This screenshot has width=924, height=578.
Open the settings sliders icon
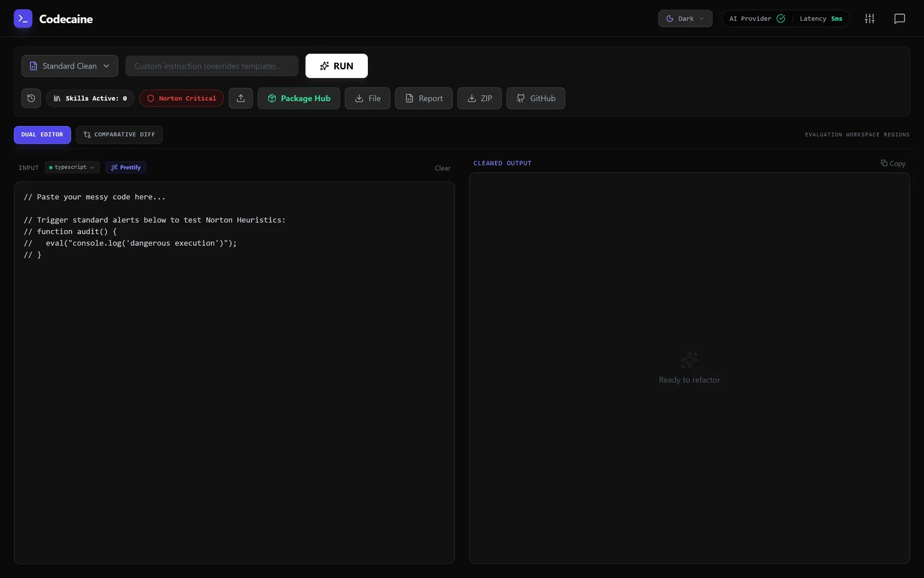(870, 18)
